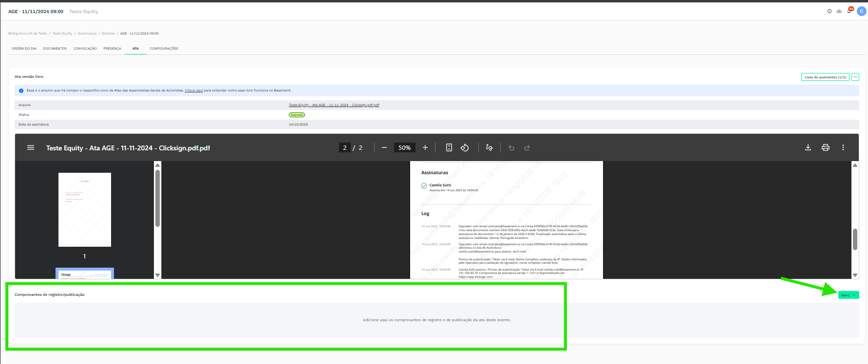Image resolution: width=868 pixels, height=364 pixels.
Task: Select the draw annotation tool
Action: tap(490, 147)
